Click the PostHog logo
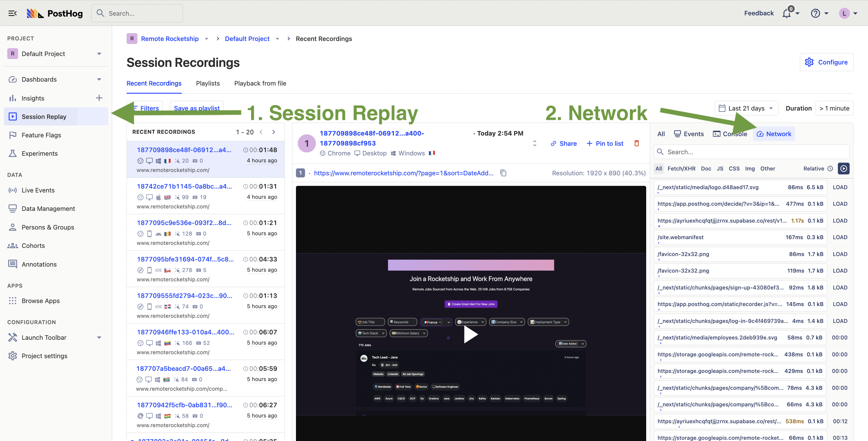 (x=55, y=13)
